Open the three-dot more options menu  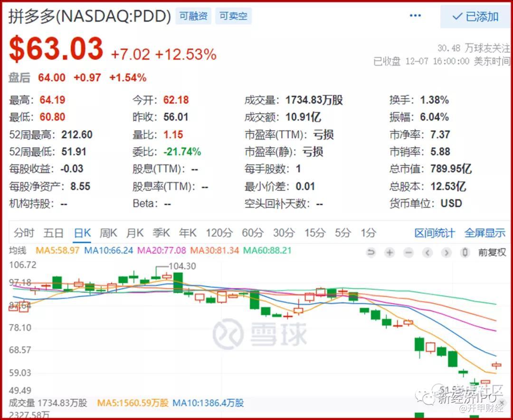tap(415, 15)
